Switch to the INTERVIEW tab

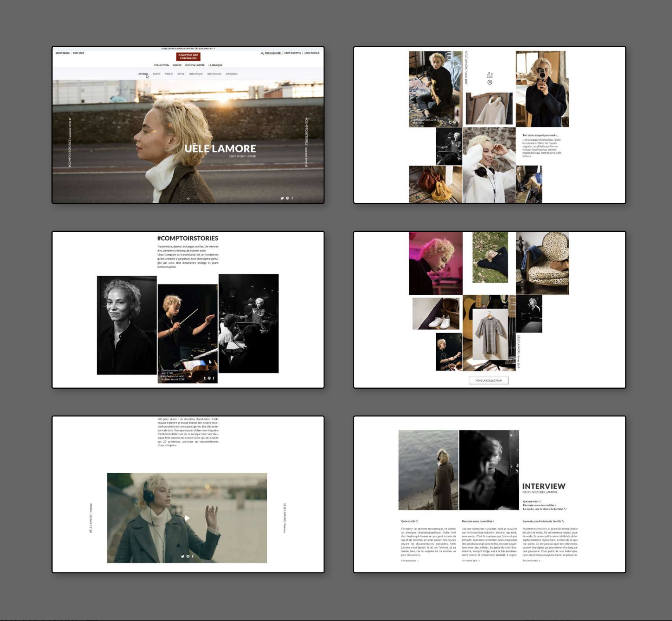196,74
